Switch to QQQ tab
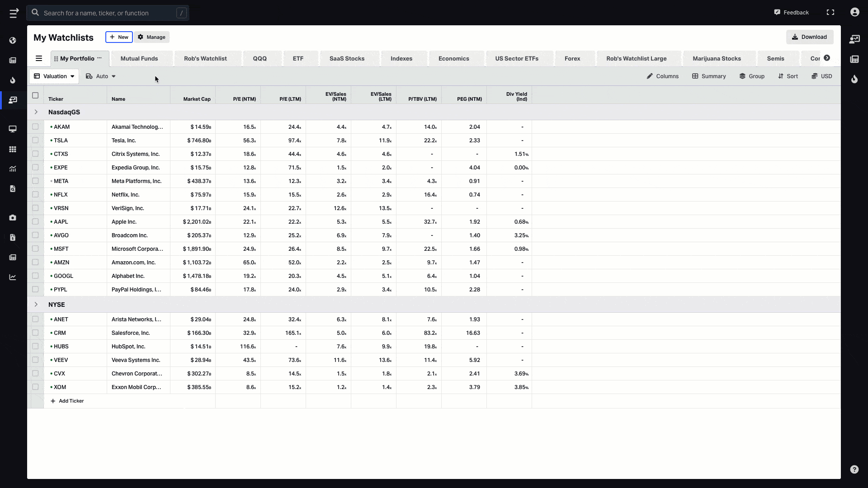The width and height of the screenshot is (868, 488). click(x=259, y=59)
